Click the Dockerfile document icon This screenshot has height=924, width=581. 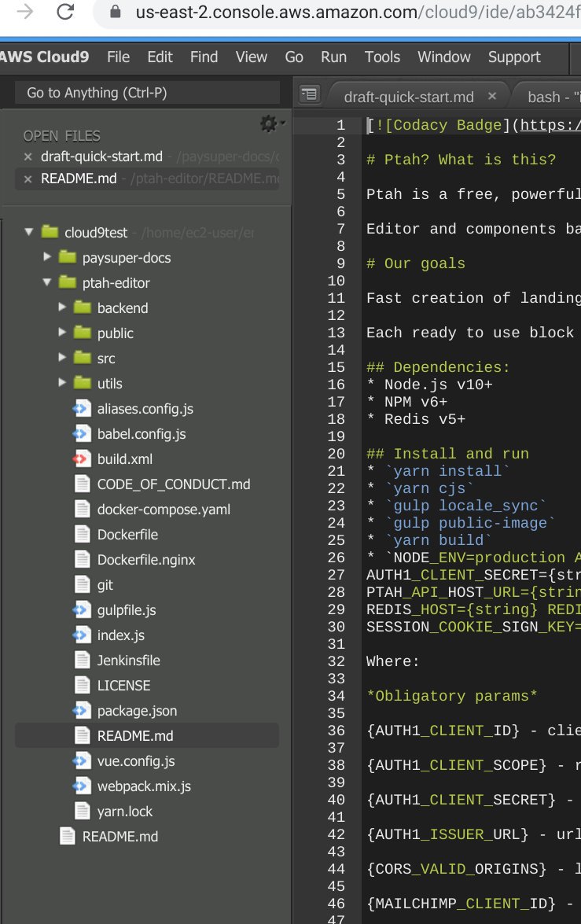(x=83, y=535)
